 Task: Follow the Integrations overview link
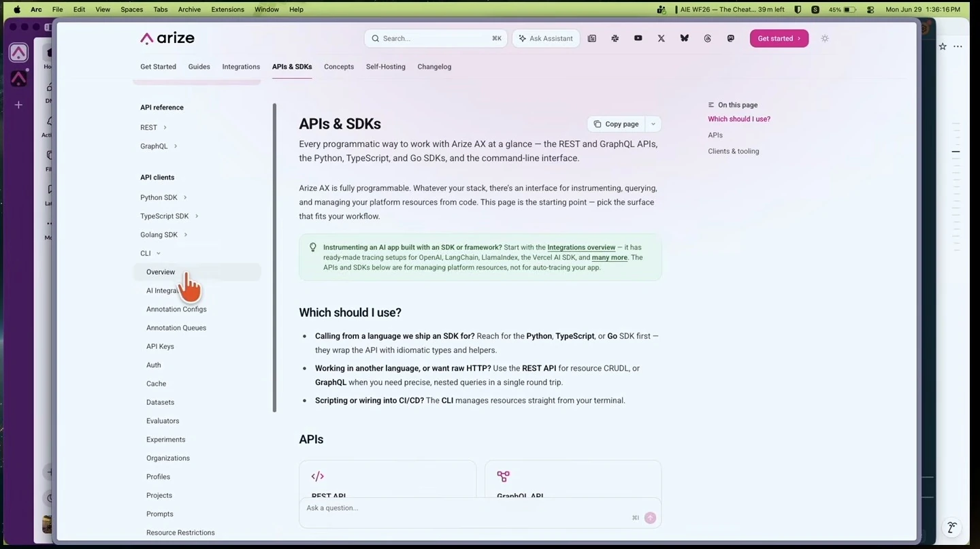(581, 248)
